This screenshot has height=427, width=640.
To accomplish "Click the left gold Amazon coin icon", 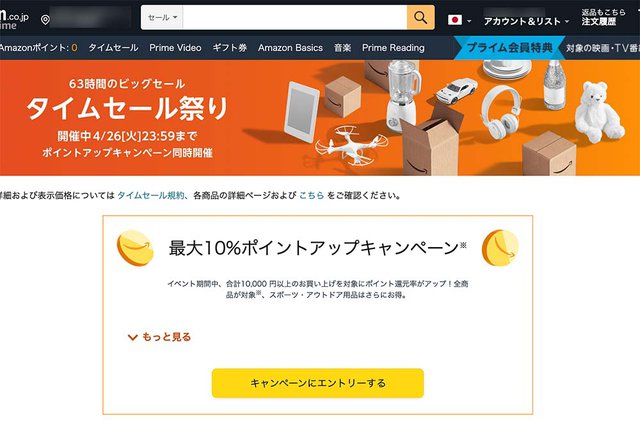I will coord(135,248).
